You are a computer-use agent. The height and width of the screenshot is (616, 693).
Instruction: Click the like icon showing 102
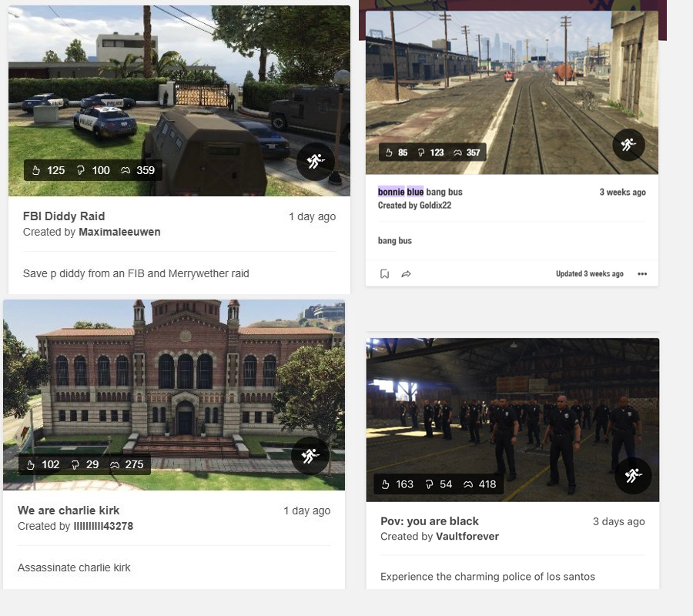tap(31, 464)
